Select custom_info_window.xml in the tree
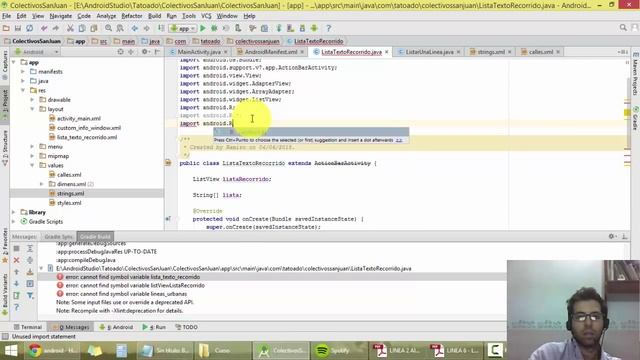This screenshot has width=640, height=360. pos(89,128)
